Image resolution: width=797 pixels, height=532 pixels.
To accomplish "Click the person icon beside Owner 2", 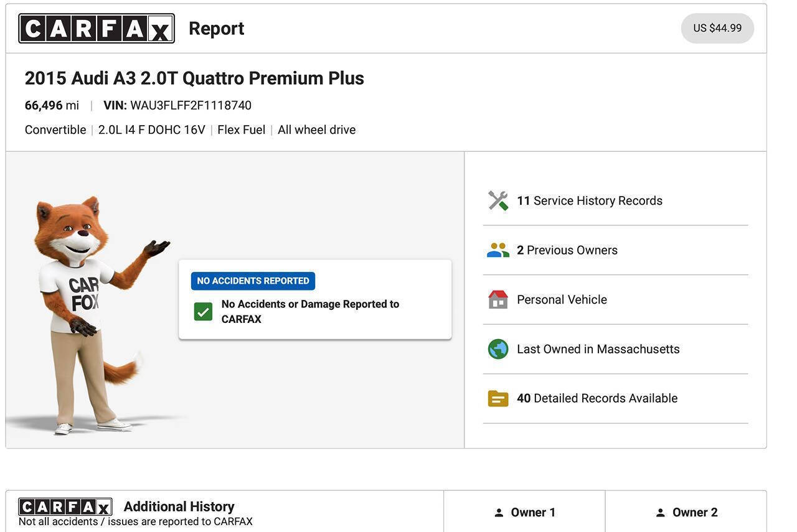I will tap(661, 513).
